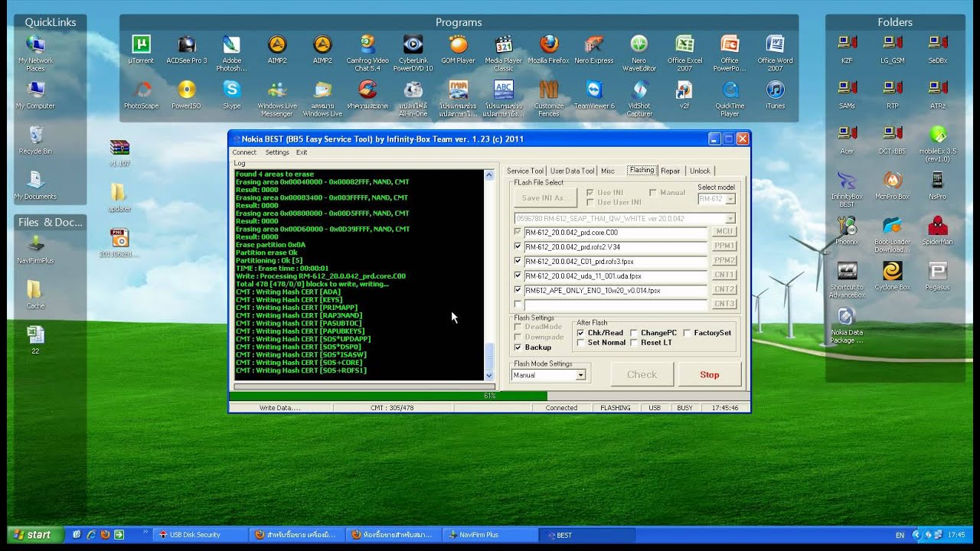Launch Cyclone Box icon

click(892, 271)
